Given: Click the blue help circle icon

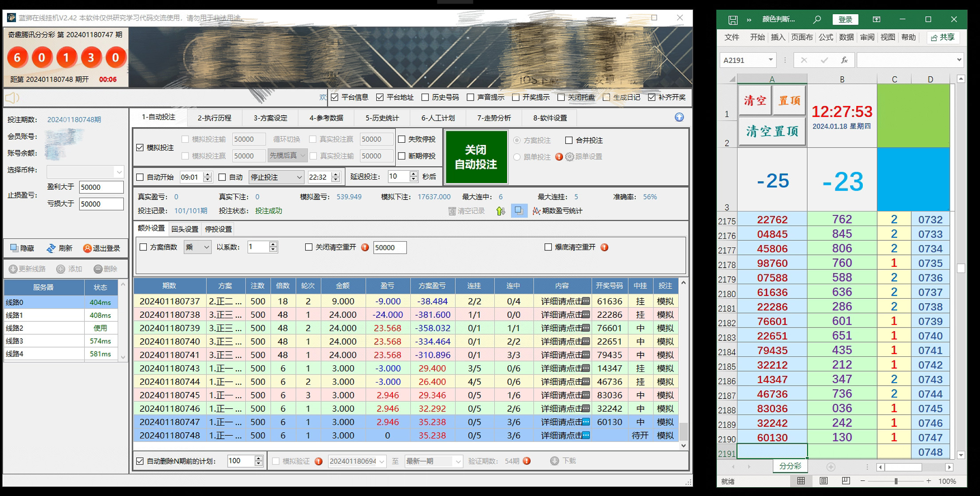Looking at the screenshot, I should (x=679, y=117).
